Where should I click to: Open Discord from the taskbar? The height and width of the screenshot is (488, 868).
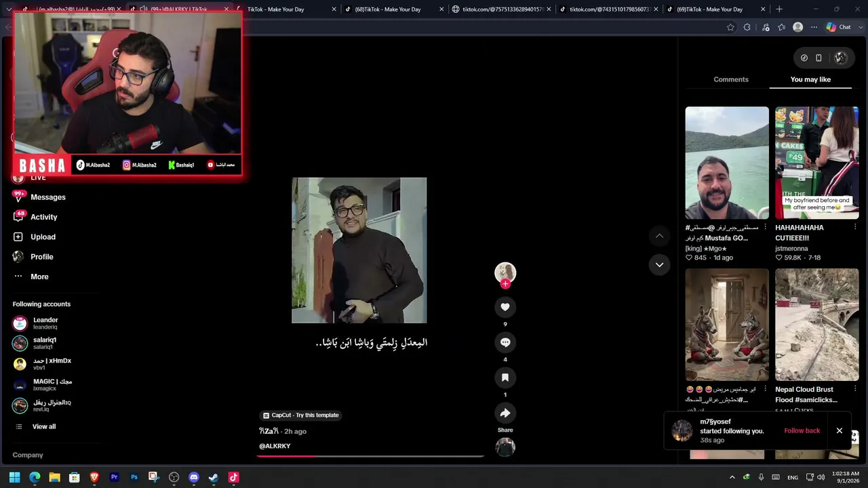pos(194,477)
